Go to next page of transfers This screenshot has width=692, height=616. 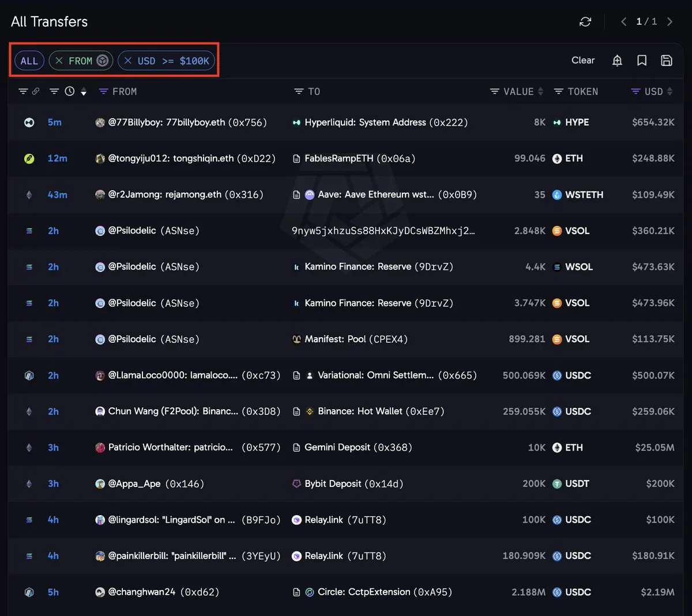tap(670, 22)
